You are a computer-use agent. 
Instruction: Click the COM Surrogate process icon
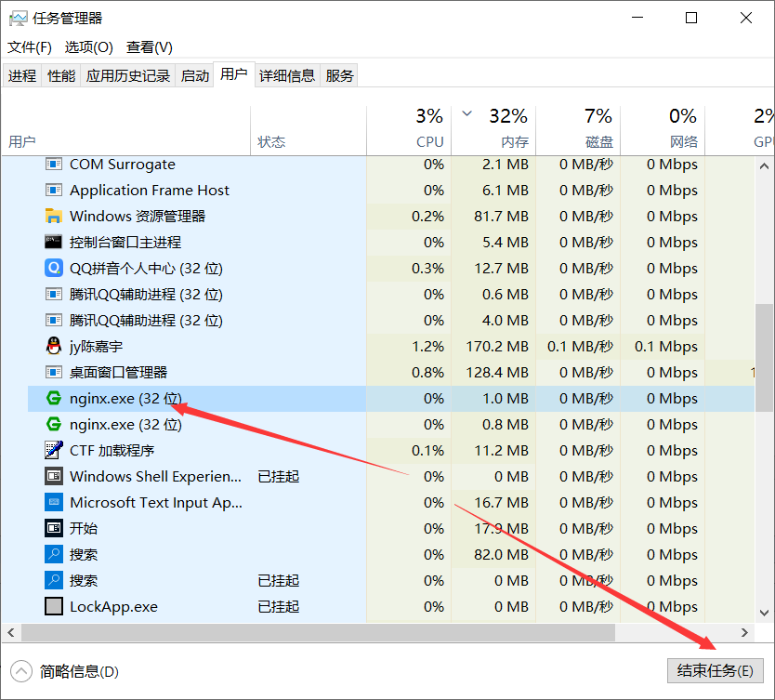click(53, 164)
